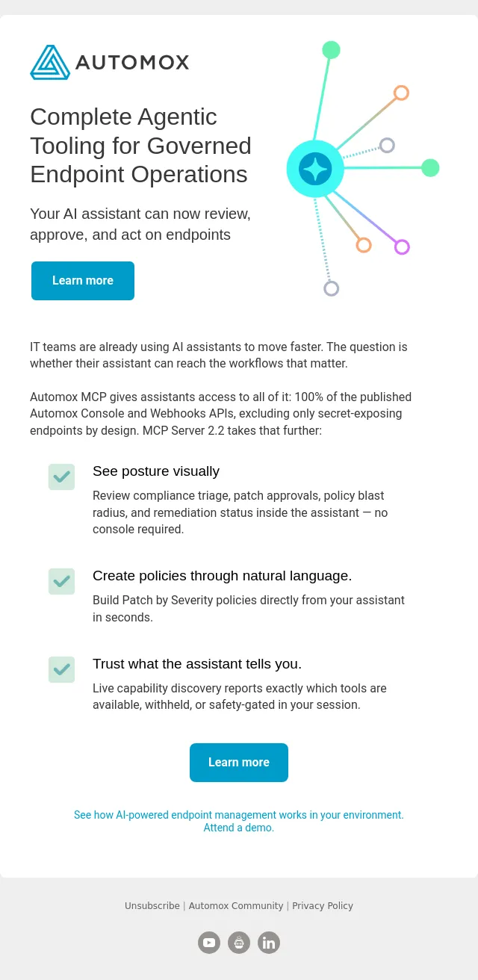Click the top Learn more button
Viewport: 478px width, 980px height.
(83, 281)
